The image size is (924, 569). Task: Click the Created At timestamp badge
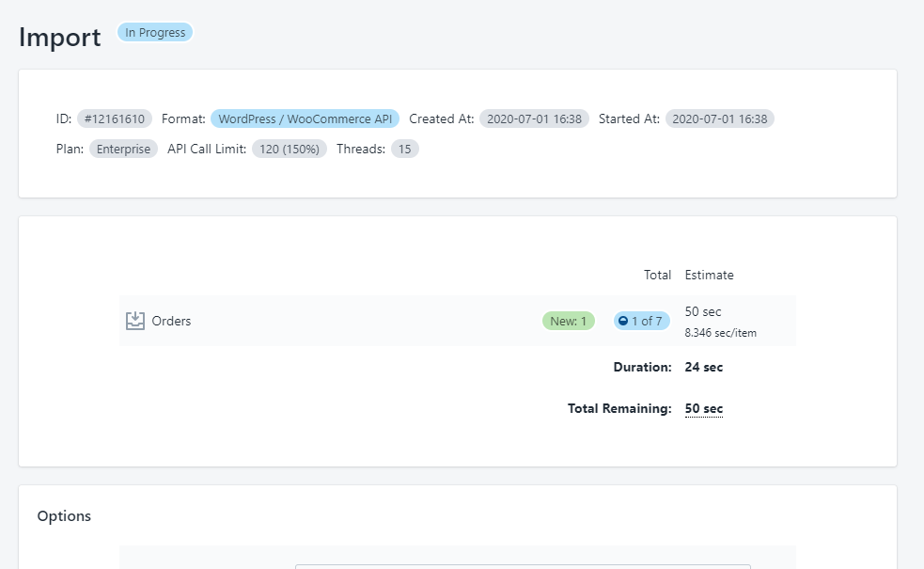(534, 119)
